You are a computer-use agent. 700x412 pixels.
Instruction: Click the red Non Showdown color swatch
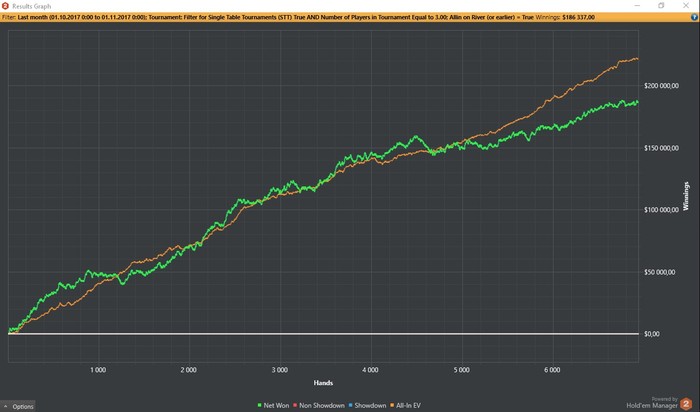pos(295,405)
